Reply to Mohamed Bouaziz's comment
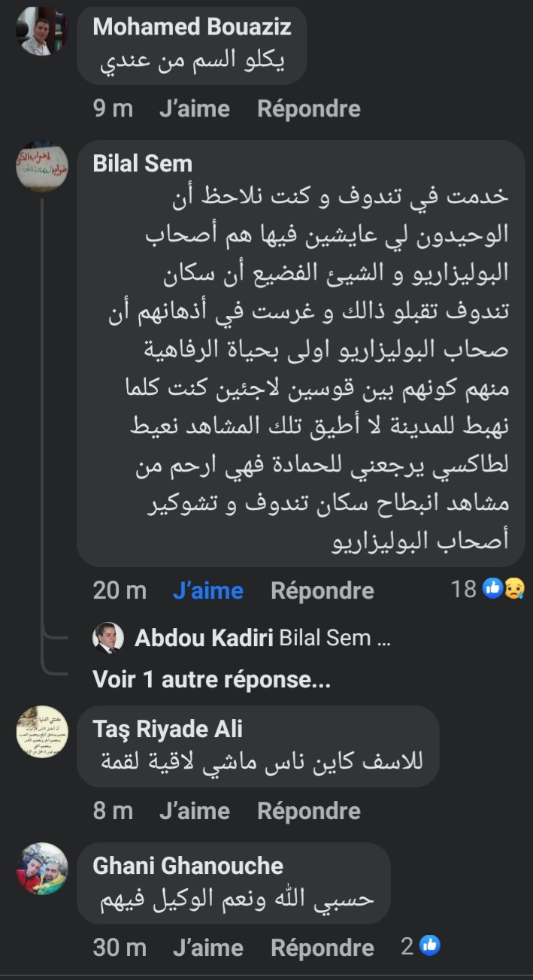533x980 pixels. point(308,109)
